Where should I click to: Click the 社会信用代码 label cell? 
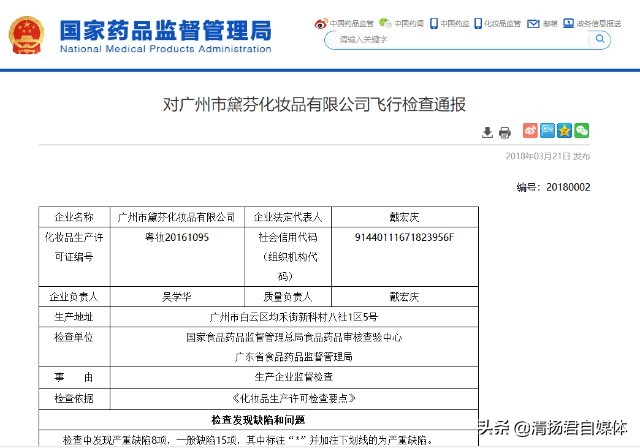288,257
